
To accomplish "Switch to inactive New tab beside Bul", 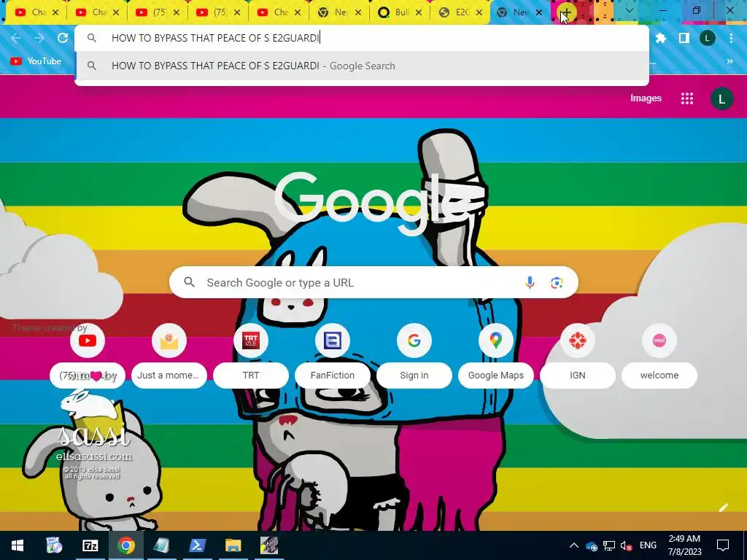I will pos(338,12).
